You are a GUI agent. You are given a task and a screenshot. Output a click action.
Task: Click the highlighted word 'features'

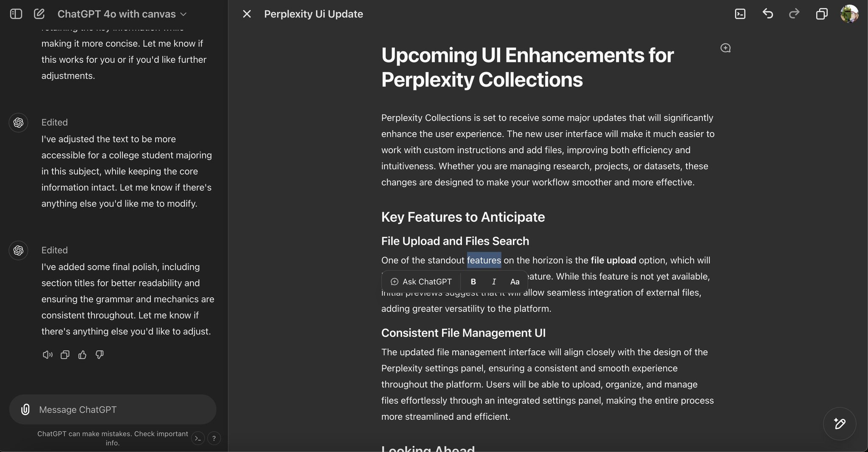coord(484,260)
